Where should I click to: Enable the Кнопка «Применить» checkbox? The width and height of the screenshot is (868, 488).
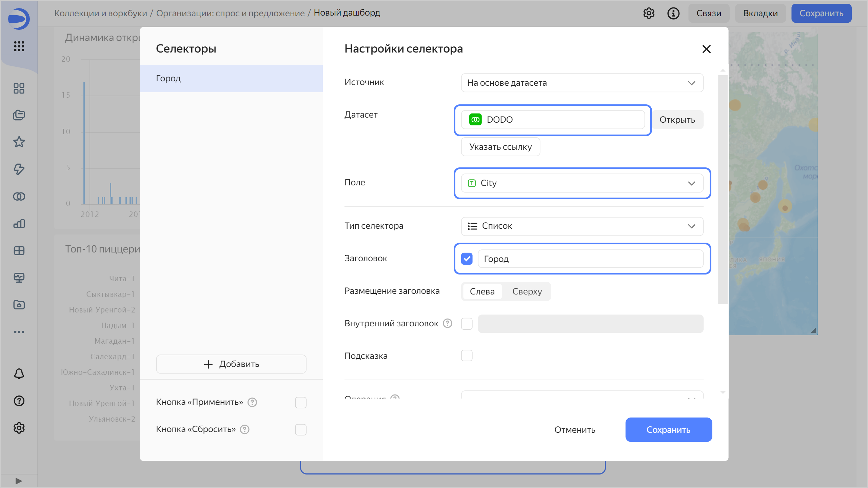tap(300, 402)
